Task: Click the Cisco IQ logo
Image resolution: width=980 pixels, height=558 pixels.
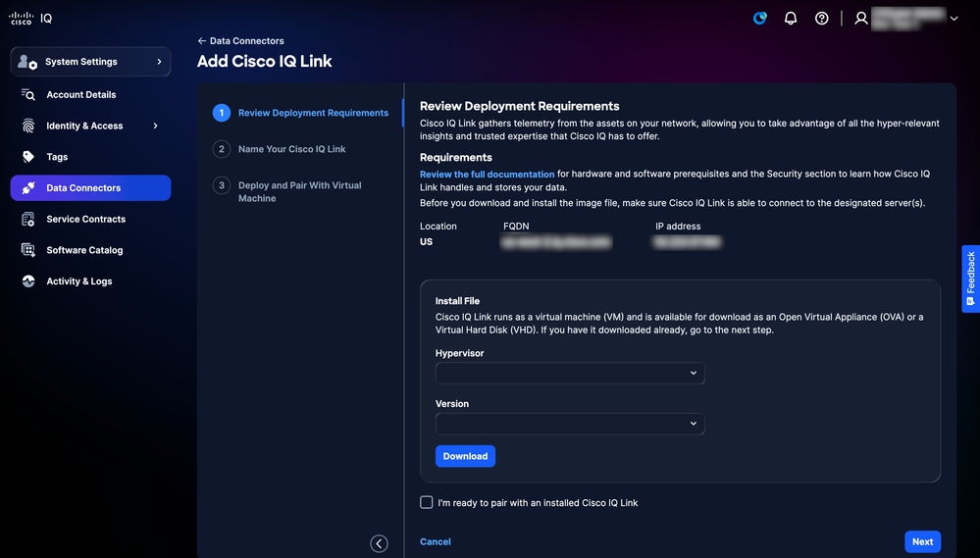Action: 30,18
